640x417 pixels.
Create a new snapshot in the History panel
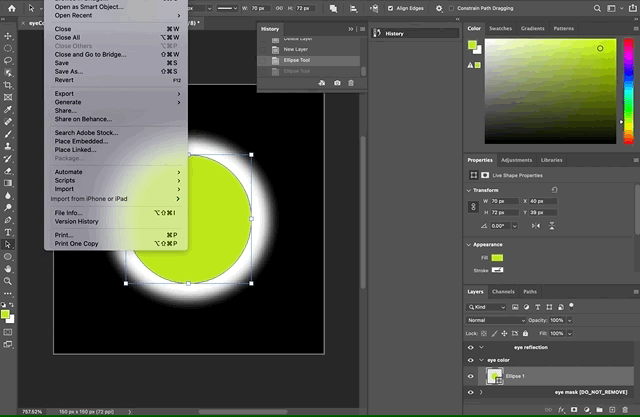tap(337, 82)
